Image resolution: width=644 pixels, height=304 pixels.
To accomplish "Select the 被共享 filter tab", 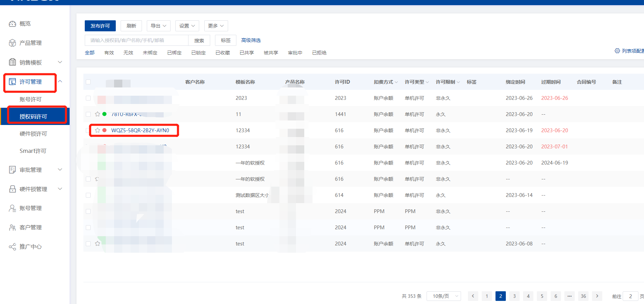I will point(271,53).
